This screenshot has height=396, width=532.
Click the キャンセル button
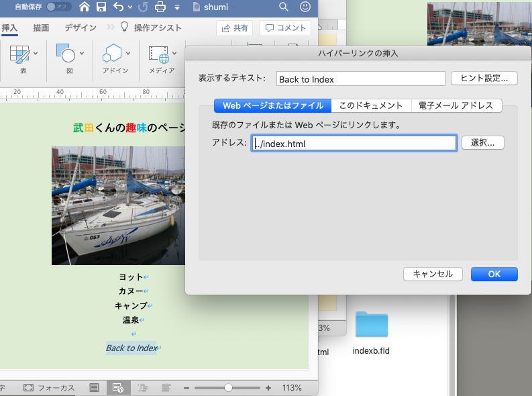pyautogui.click(x=433, y=274)
